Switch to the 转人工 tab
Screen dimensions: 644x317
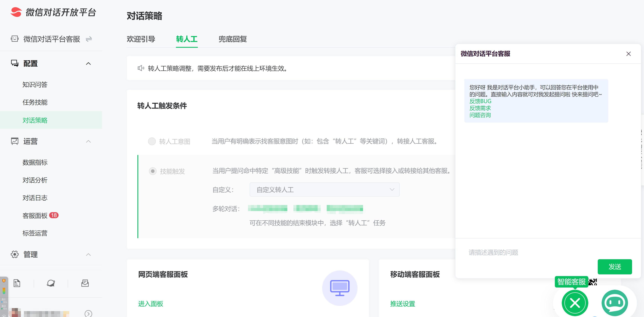[x=187, y=39]
